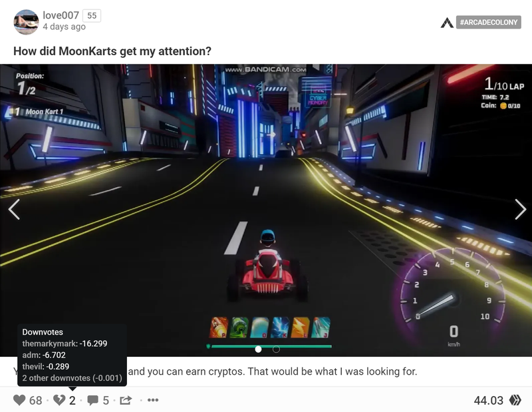Open love007's profile avatar
The height and width of the screenshot is (412, 532).
point(26,22)
